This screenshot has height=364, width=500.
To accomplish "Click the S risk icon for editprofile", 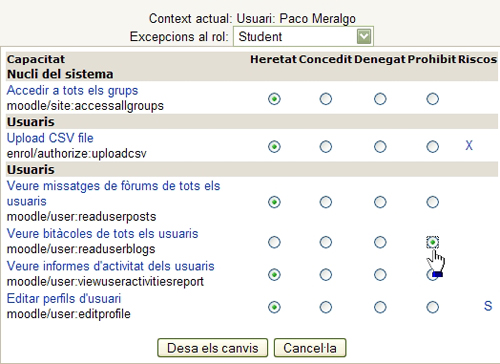I will coord(488,306).
